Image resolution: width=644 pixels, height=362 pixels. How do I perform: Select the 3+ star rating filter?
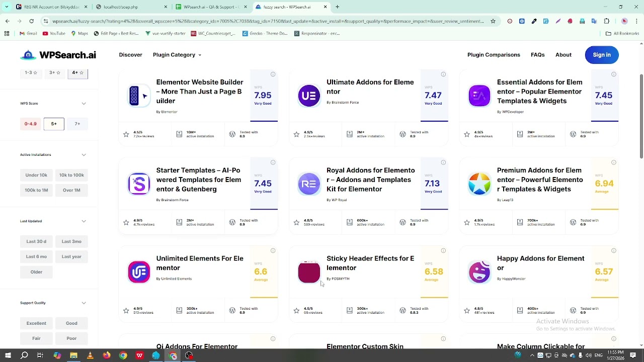click(55, 73)
